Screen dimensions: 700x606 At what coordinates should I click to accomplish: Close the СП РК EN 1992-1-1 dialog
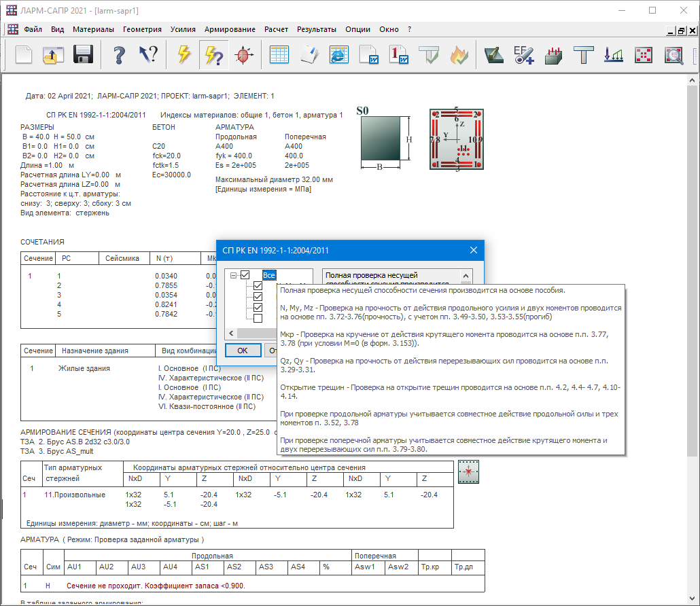474,250
